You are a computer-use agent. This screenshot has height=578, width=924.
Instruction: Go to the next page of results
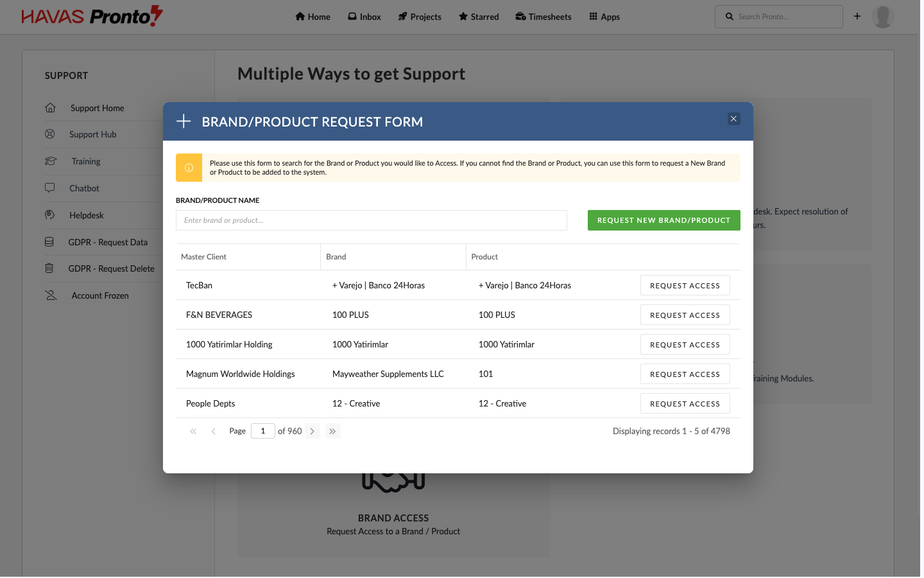point(312,432)
